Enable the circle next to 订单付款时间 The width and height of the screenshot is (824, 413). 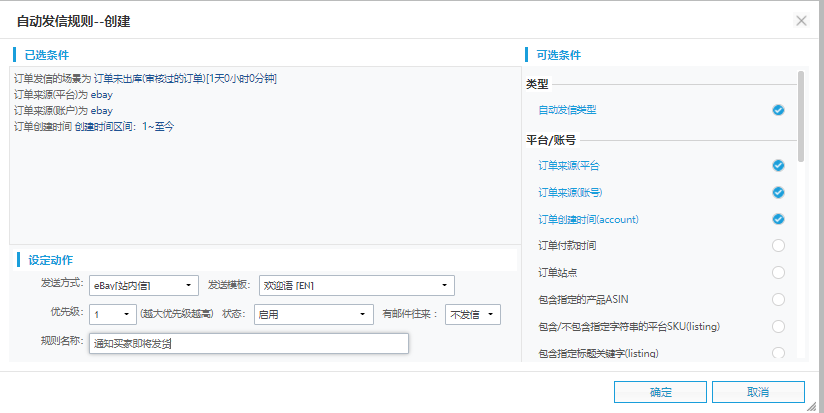click(778, 246)
